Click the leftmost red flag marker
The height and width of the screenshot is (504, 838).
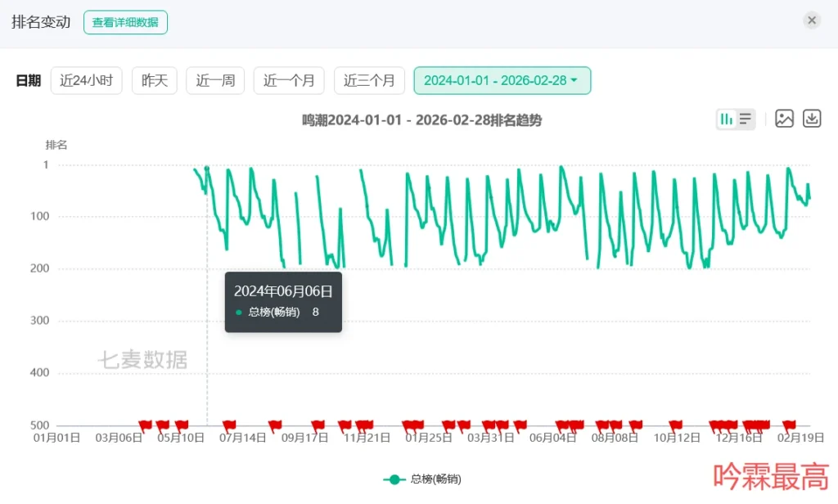146,424
